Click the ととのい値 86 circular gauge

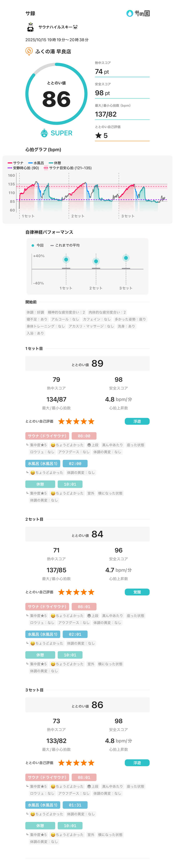tap(56, 94)
